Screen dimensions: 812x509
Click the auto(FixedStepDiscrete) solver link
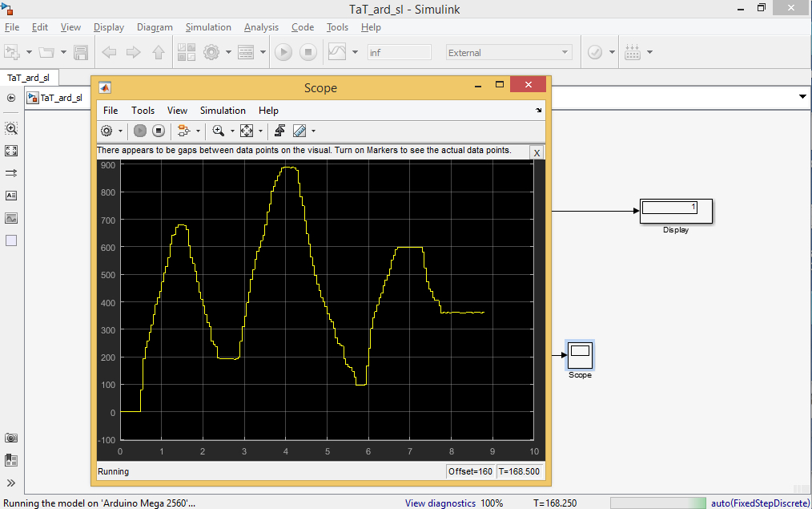pyautogui.click(x=760, y=503)
